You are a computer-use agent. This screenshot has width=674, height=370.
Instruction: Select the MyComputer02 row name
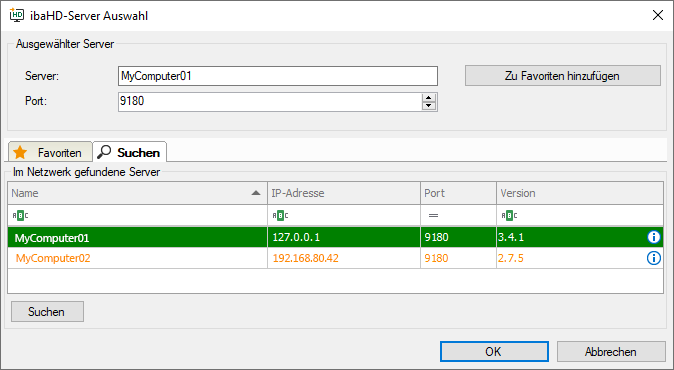pyautogui.click(x=53, y=258)
